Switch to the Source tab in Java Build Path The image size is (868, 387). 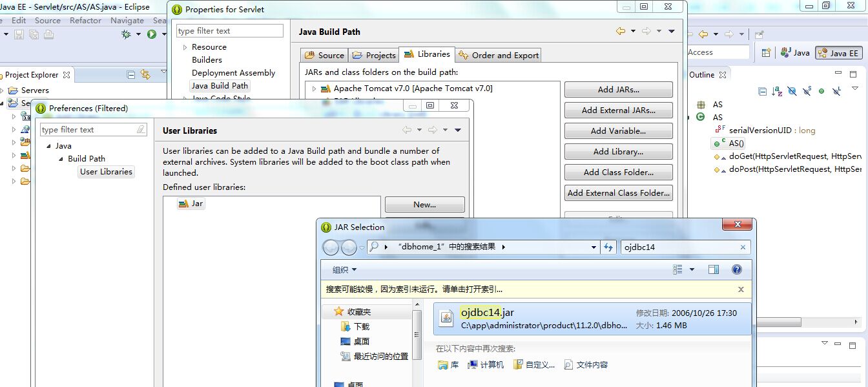[x=325, y=56]
